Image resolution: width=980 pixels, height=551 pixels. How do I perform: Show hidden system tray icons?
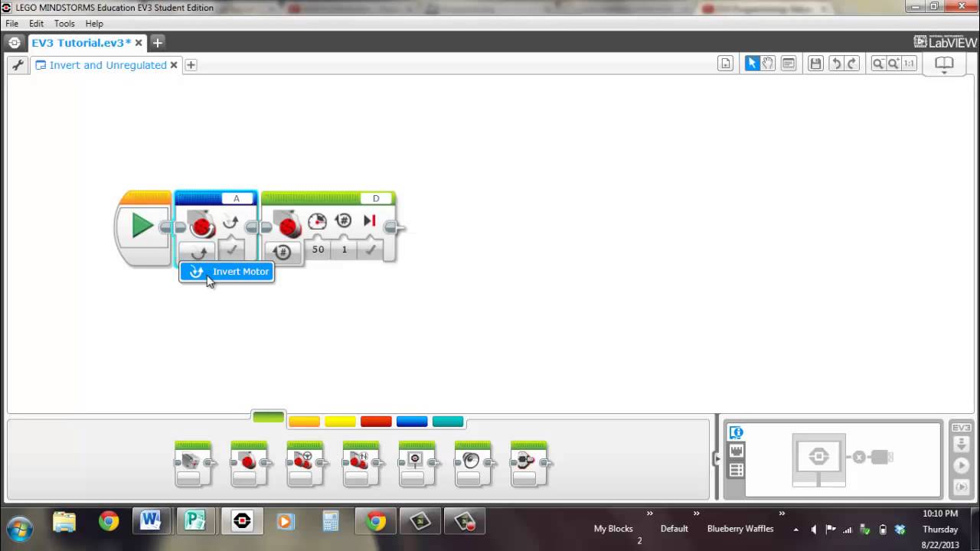point(795,530)
